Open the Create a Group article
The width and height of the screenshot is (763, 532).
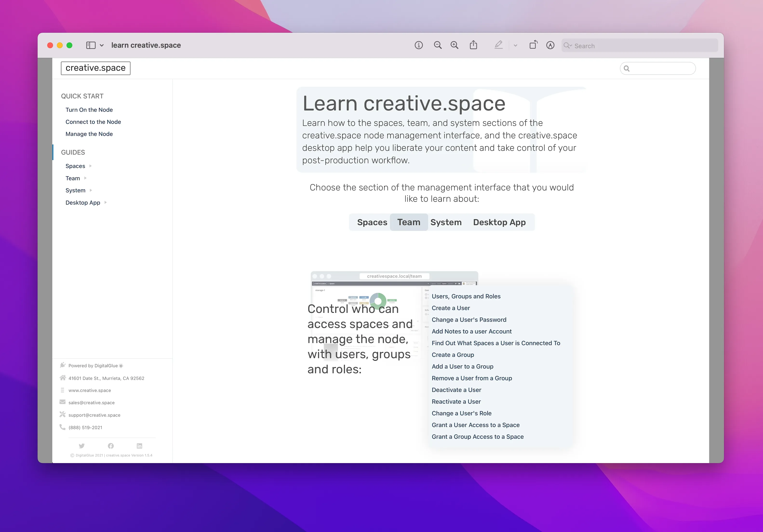tap(453, 355)
